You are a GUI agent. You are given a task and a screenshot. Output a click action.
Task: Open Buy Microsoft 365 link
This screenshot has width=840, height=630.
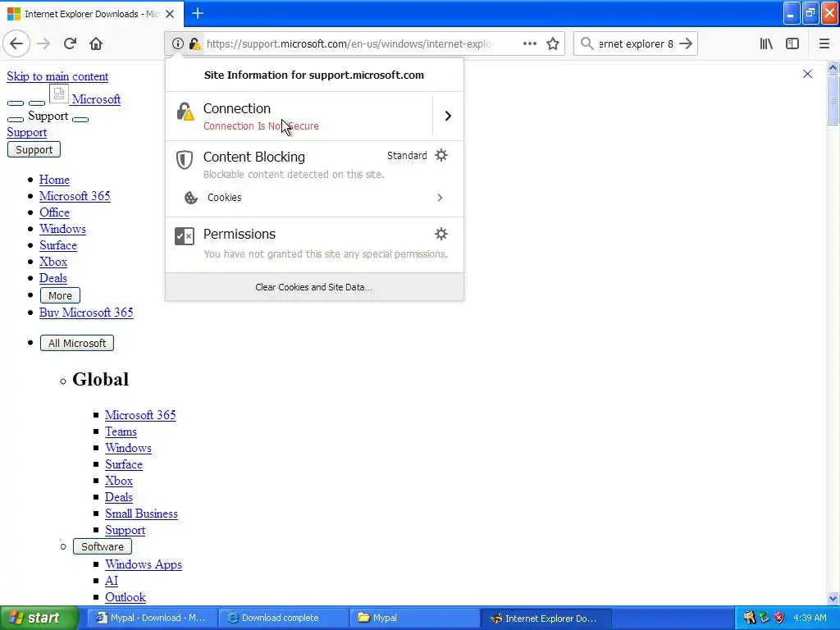[x=86, y=313]
